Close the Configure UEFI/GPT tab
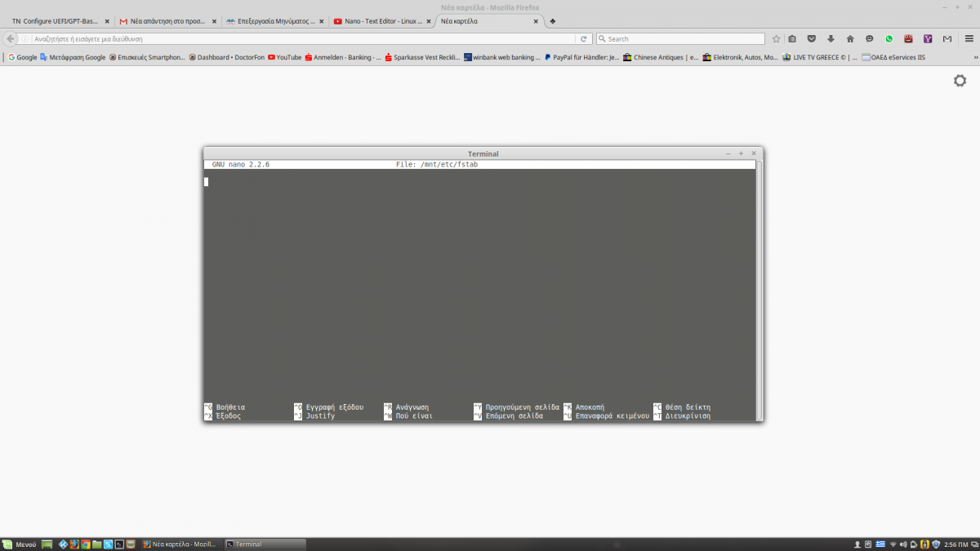The width and height of the screenshot is (980, 551). point(107,21)
